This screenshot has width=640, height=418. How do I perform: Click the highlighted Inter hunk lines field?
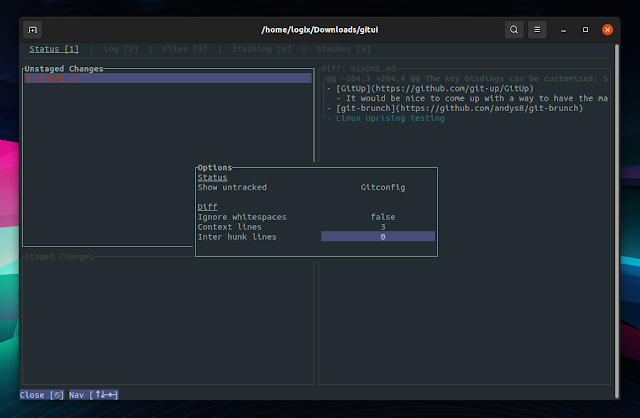(378, 237)
